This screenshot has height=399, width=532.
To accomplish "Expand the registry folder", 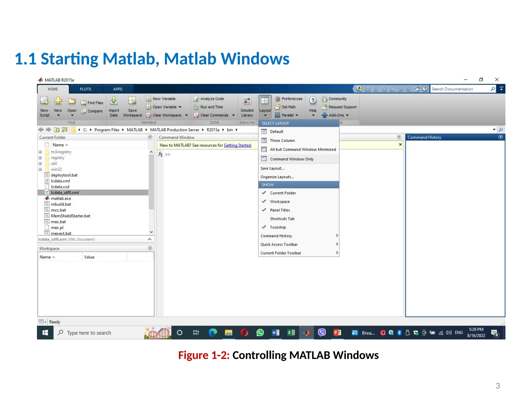I will point(40,158).
